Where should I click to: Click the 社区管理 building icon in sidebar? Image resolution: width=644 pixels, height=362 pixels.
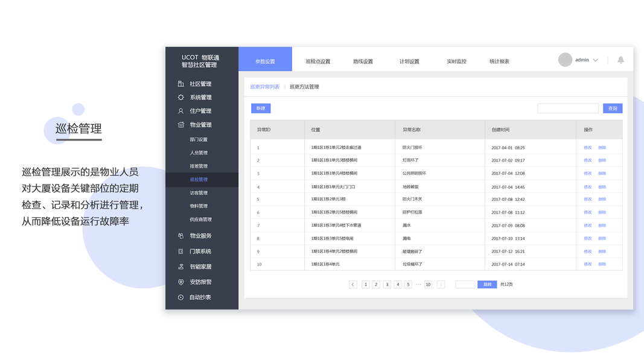tap(180, 84)
